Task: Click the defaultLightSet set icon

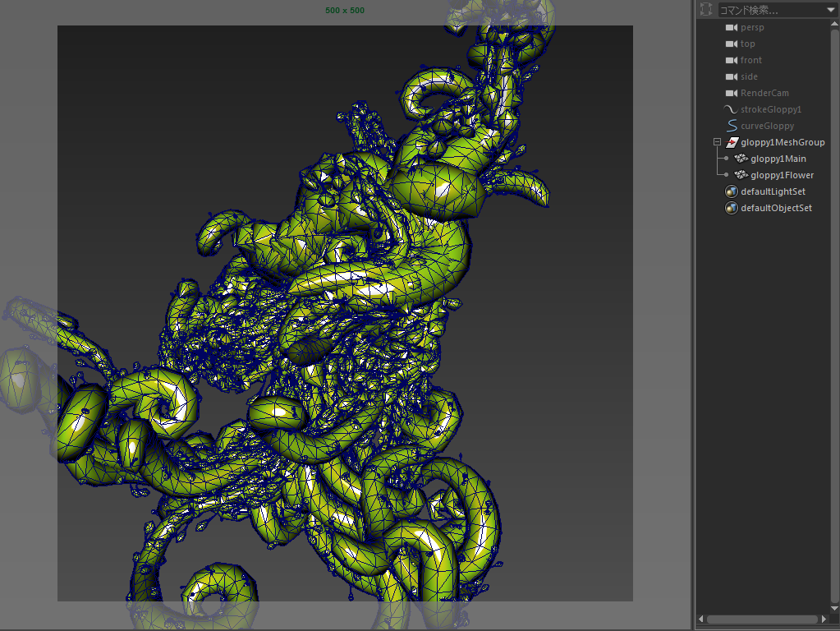Action: point(732,191)
